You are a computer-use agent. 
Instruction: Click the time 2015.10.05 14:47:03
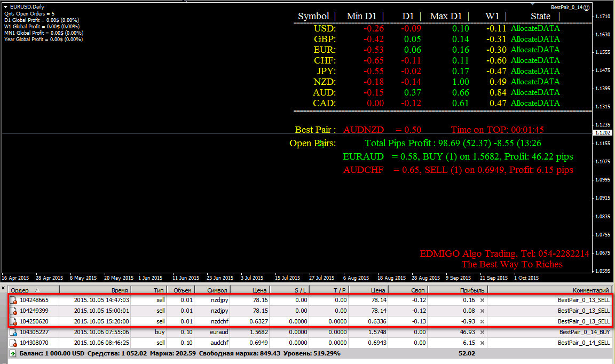coord(101,300)
